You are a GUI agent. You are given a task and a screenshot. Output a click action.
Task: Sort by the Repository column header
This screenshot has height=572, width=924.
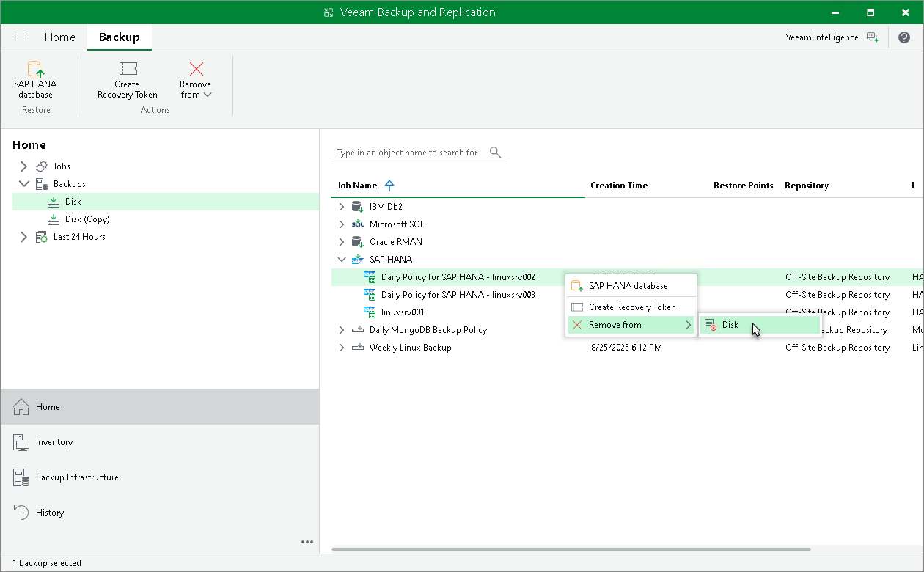tap(806, 186)
